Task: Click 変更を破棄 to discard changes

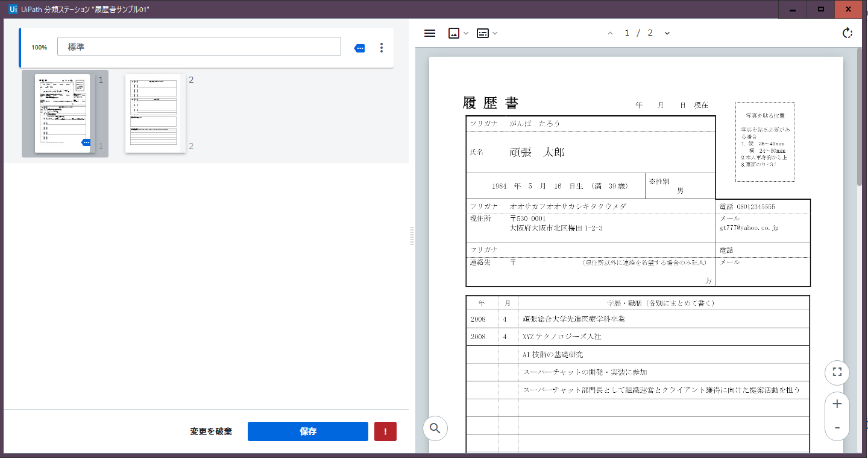Action: [211, 431]
